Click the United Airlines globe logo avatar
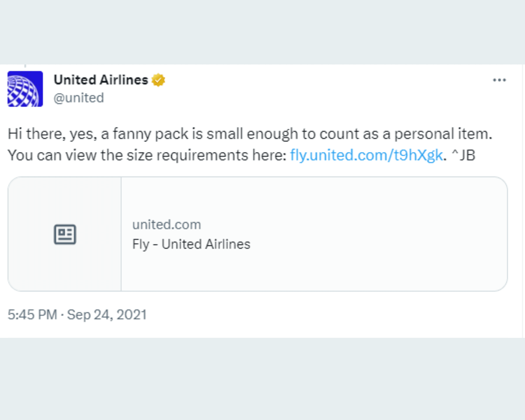525x420 pixels. tap(25, 89)
